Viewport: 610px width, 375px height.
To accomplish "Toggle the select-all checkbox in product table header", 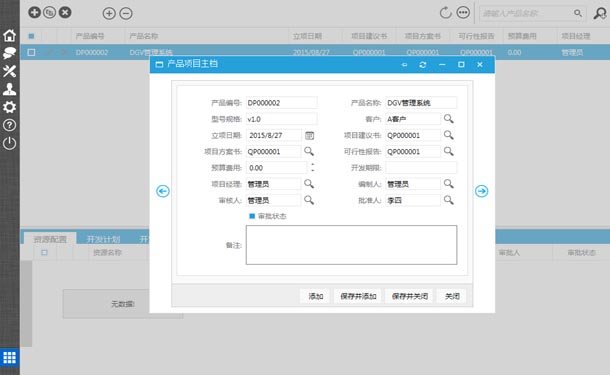I will 32,36.
